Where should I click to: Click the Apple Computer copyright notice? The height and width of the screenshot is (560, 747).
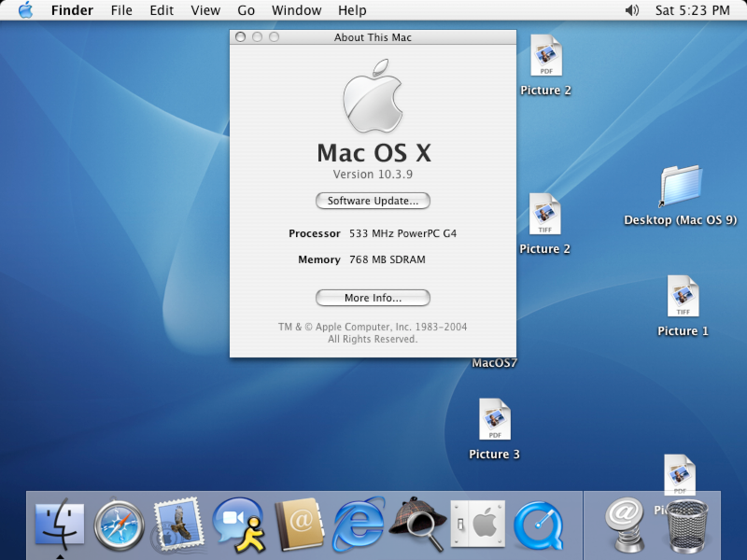pos(373,333)
